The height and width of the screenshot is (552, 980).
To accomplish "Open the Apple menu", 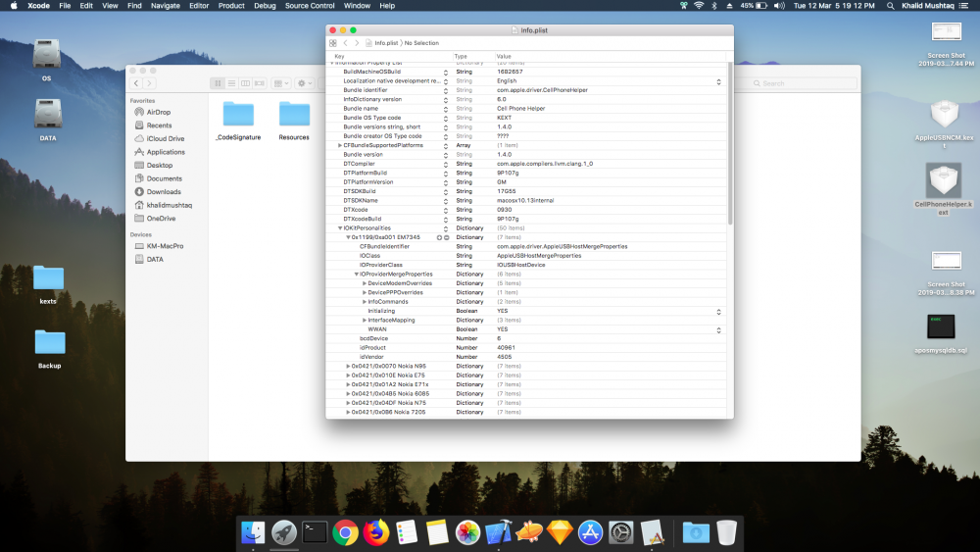I will 13,6.
